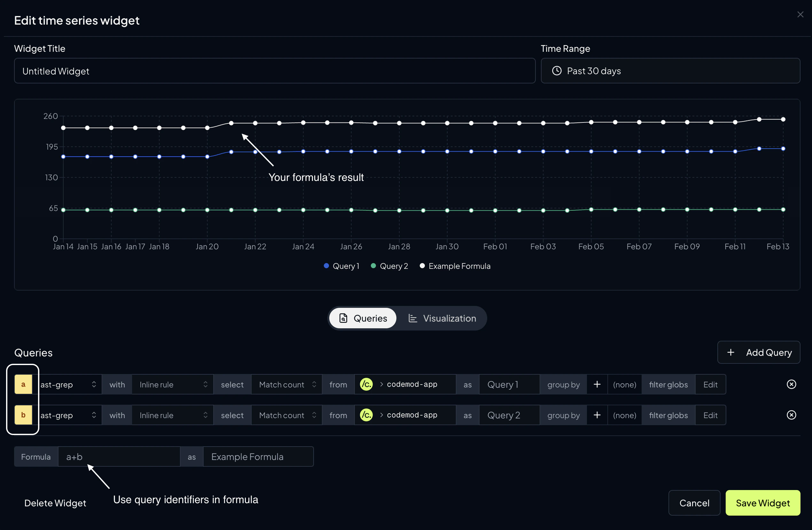Open Inline rule dropdown for query b
Screen dimensions: 812x530
pyautogui.click(x=173, y=415)
